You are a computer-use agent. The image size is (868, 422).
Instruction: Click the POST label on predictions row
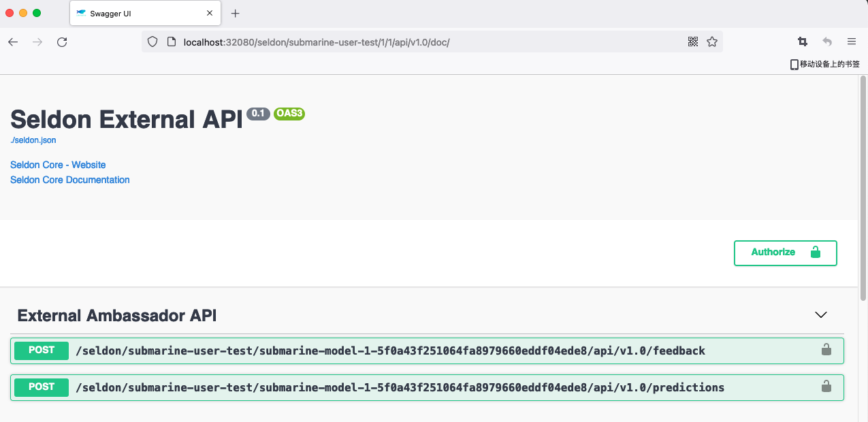[x=42, y=387]
